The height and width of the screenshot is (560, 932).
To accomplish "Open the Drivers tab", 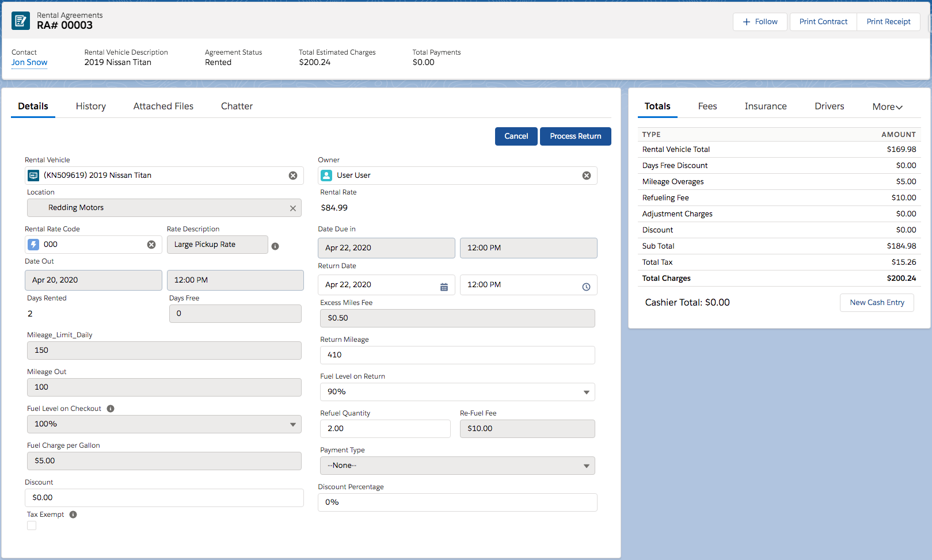I will [x=830, y=106].
